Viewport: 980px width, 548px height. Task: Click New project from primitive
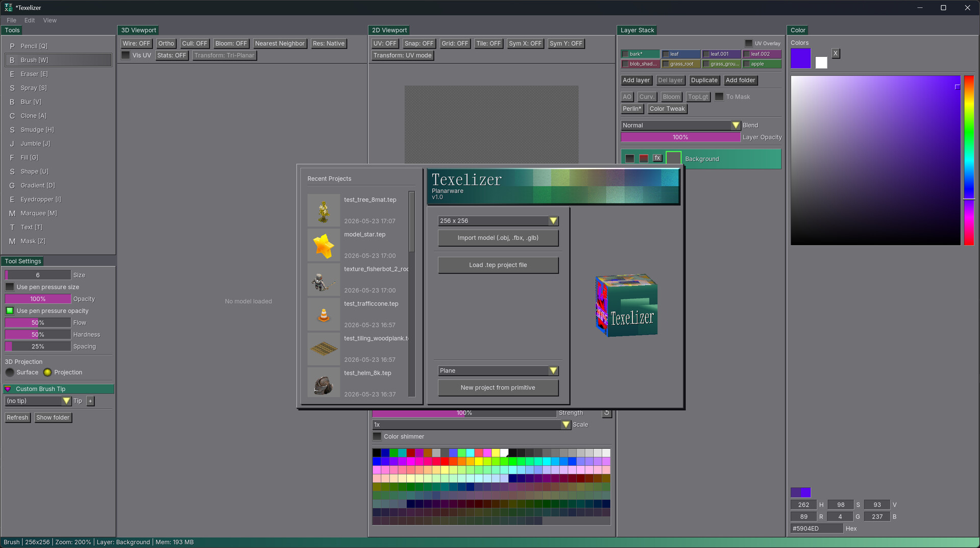tap(498, 388)
